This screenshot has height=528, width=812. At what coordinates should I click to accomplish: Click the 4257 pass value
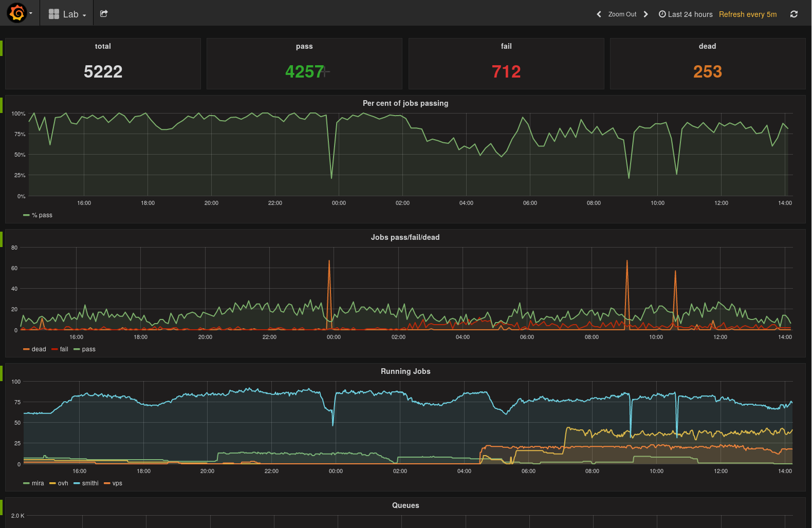(x=305, y=71)
